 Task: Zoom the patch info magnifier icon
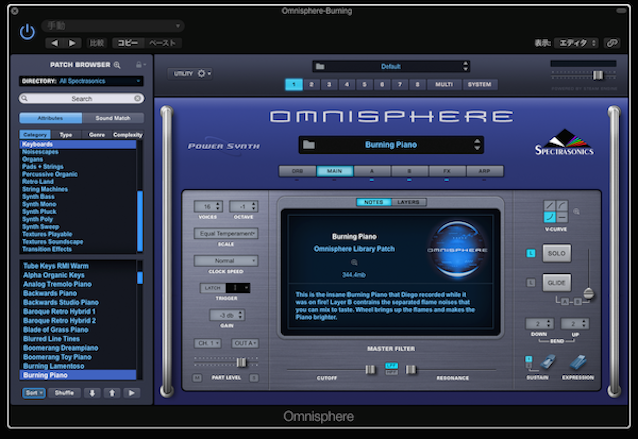(x=354, y=262)
